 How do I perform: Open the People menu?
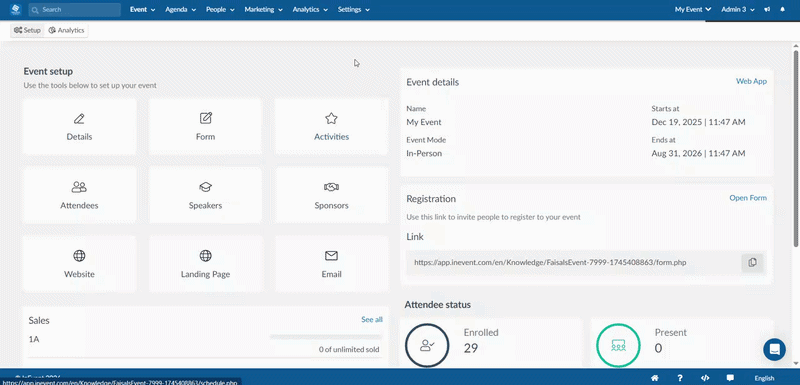pyautogui.click(x=220, y=10)
